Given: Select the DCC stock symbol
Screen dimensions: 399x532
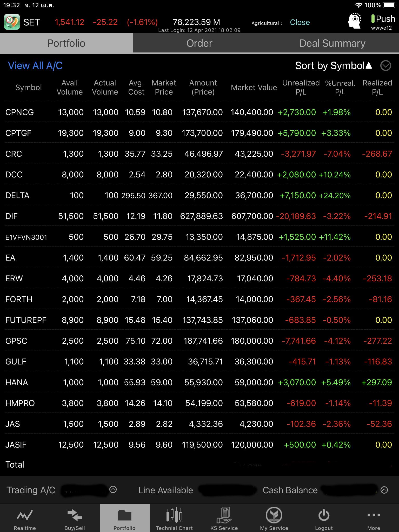Looking at the screenshot, I should [14, 175].
